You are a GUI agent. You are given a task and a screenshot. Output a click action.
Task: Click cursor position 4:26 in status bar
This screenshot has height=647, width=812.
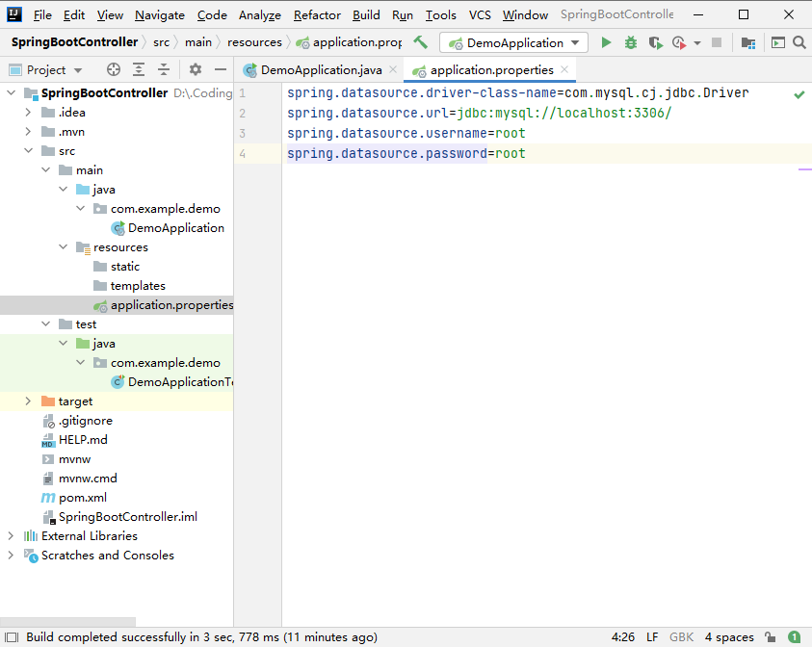point(623,636)
